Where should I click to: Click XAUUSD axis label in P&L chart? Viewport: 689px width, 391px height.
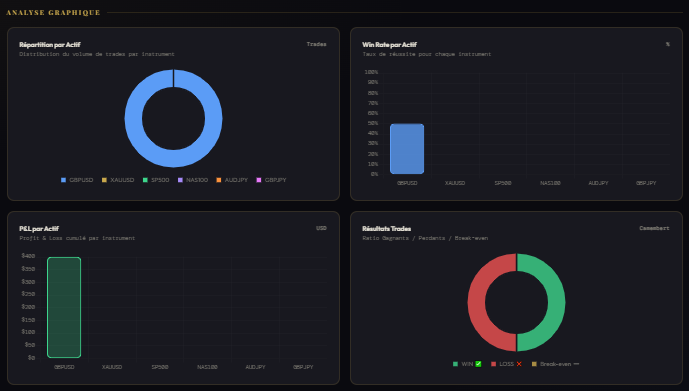coord(112,367)
